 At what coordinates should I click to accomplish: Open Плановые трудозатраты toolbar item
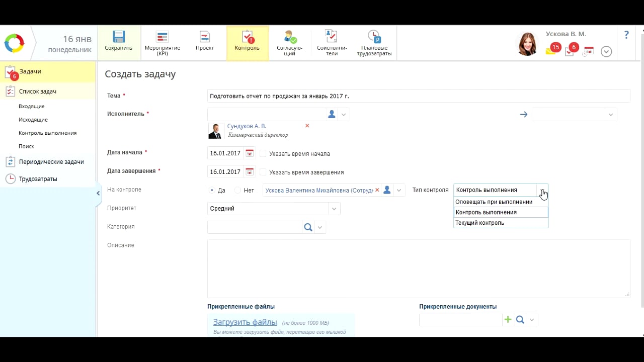pyautogui.click(x=374, y=43)
